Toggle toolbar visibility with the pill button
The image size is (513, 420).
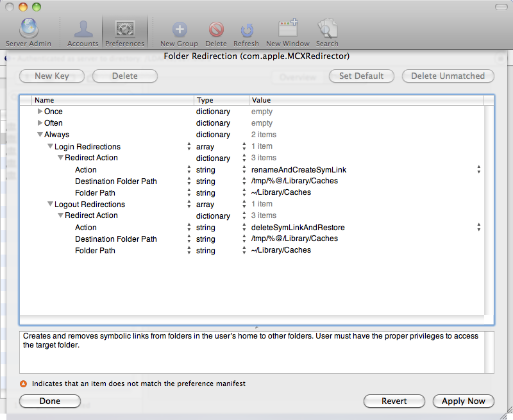pos(501,7)
